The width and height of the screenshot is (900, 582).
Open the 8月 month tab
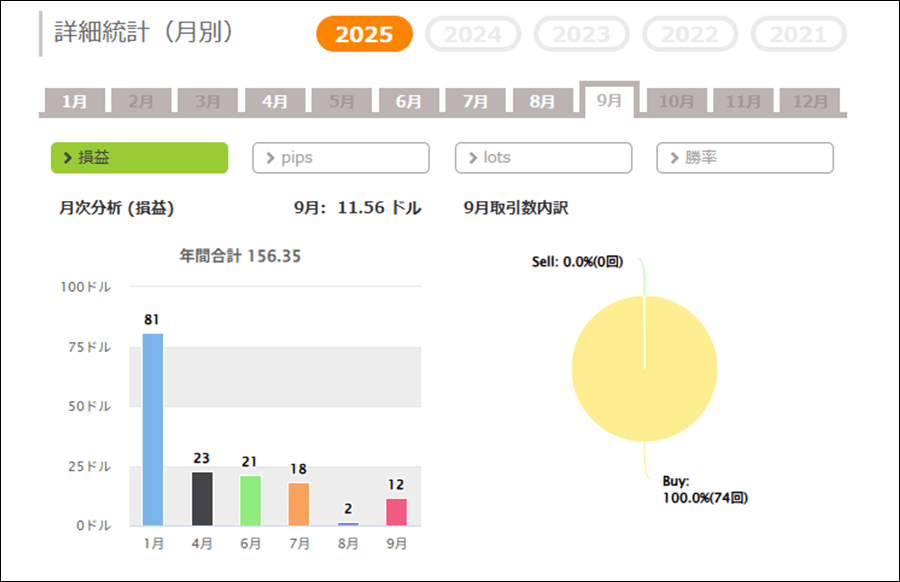click(x=542, y=101)
